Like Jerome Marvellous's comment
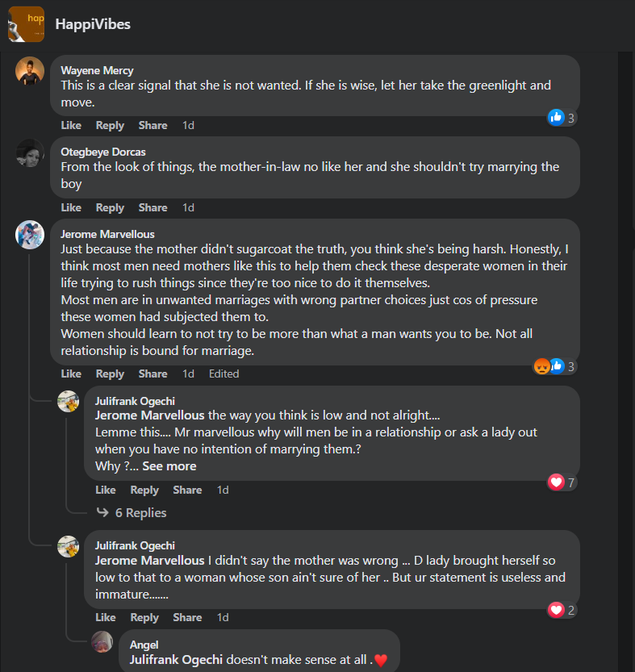Image resolution: width=635 pixels, height=672 pixels. pyautogui.click(x=71, y=374)
